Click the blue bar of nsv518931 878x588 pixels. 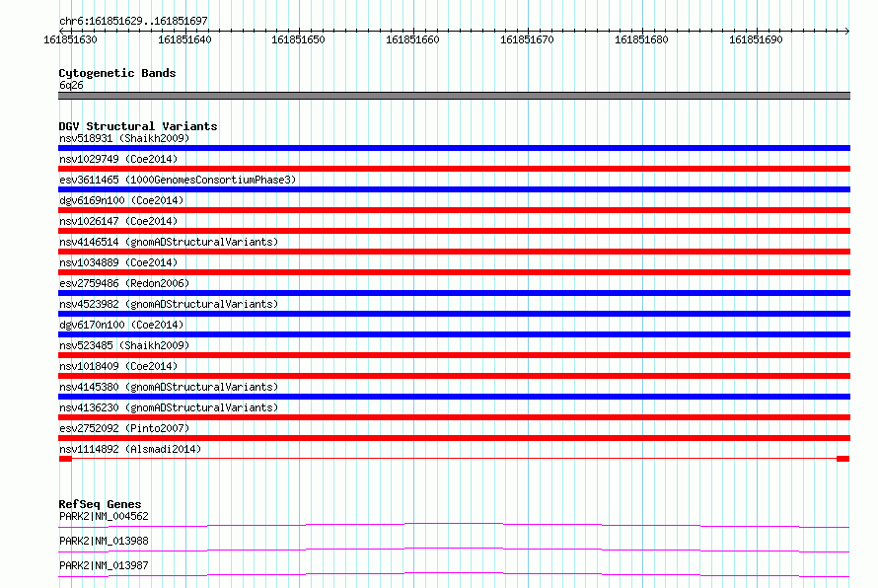point(454,148)
